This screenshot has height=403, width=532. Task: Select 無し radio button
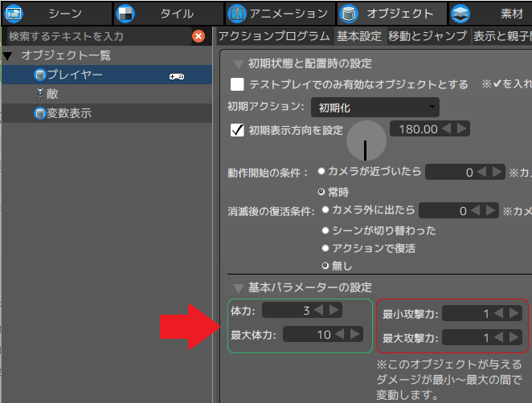tap(325, 266)
